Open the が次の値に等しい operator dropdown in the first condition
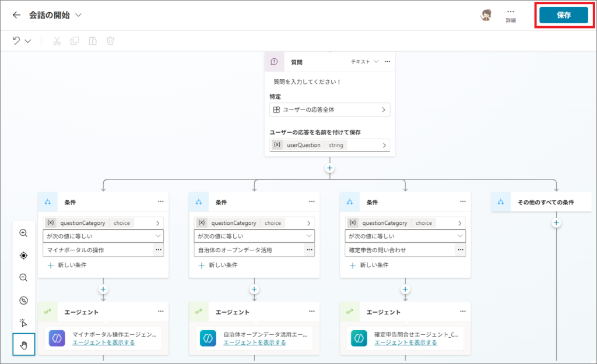 click(103, 236)
